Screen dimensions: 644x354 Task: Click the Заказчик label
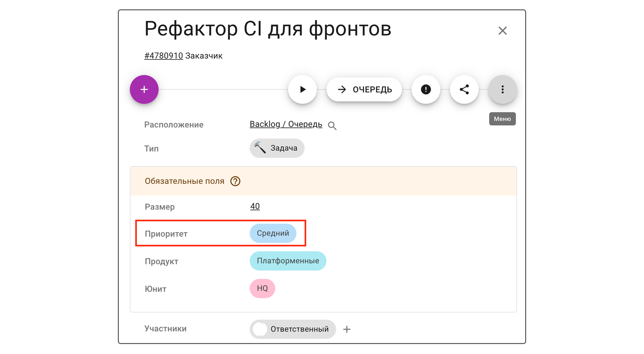tap(204, 56)
